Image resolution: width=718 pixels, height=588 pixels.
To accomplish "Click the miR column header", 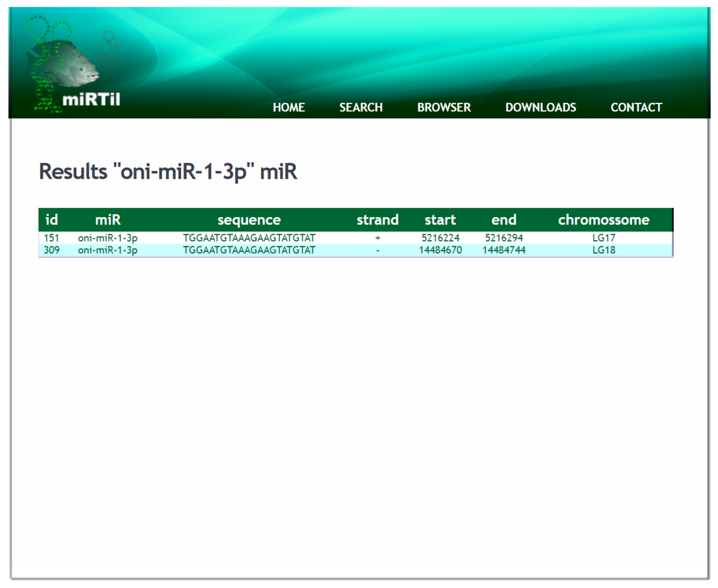I will point(108,220).
